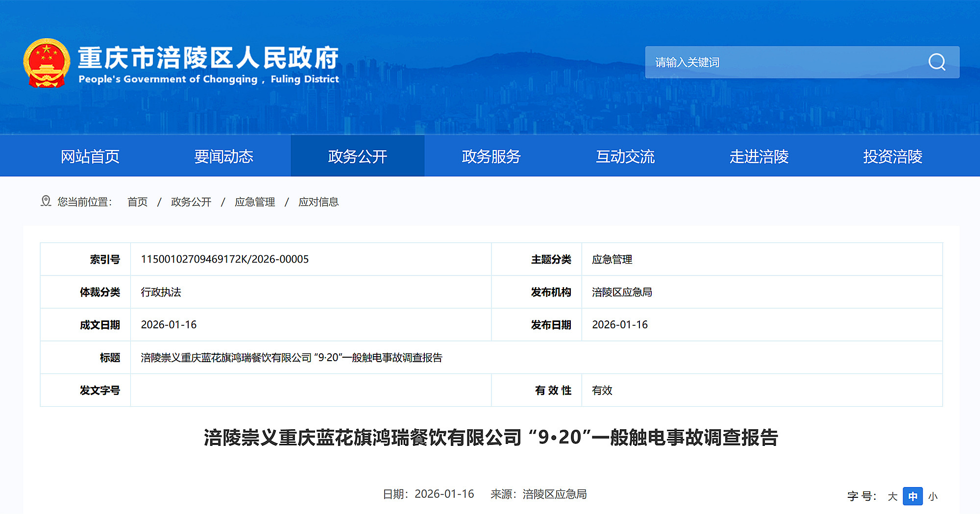Click the 字号 font size label
This screenshot has height=514, width=980.
point(862,496)
